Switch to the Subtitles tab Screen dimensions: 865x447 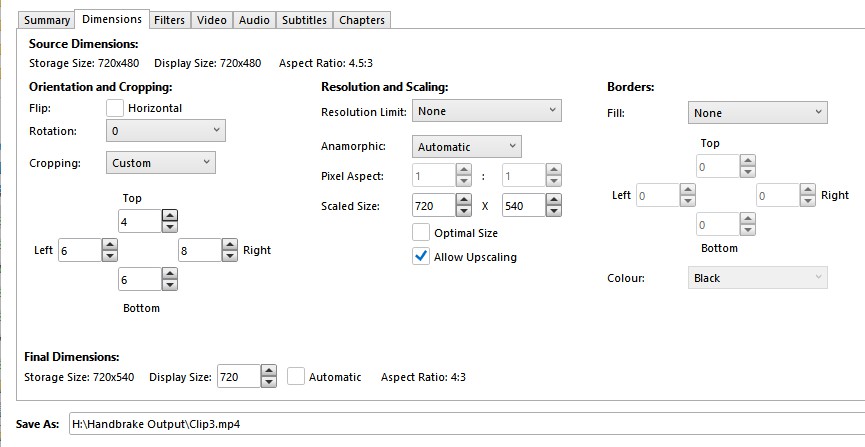click(305, 20)
